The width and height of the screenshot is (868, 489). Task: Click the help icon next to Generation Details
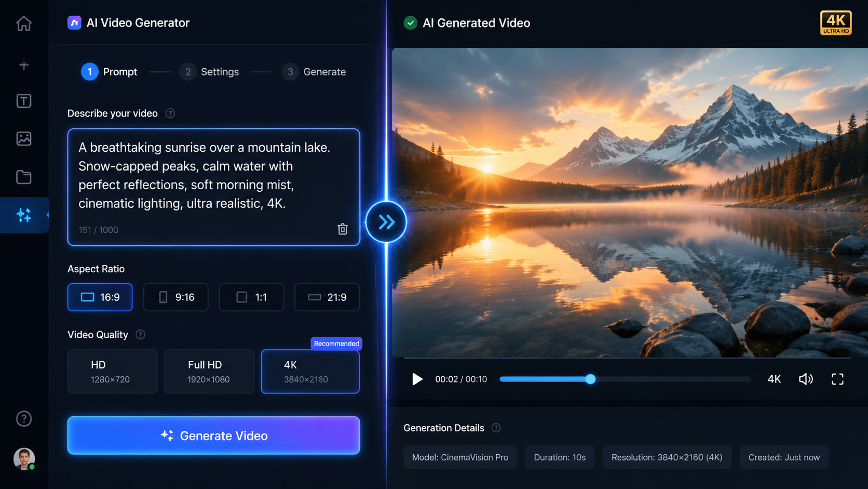click(496, 428)
